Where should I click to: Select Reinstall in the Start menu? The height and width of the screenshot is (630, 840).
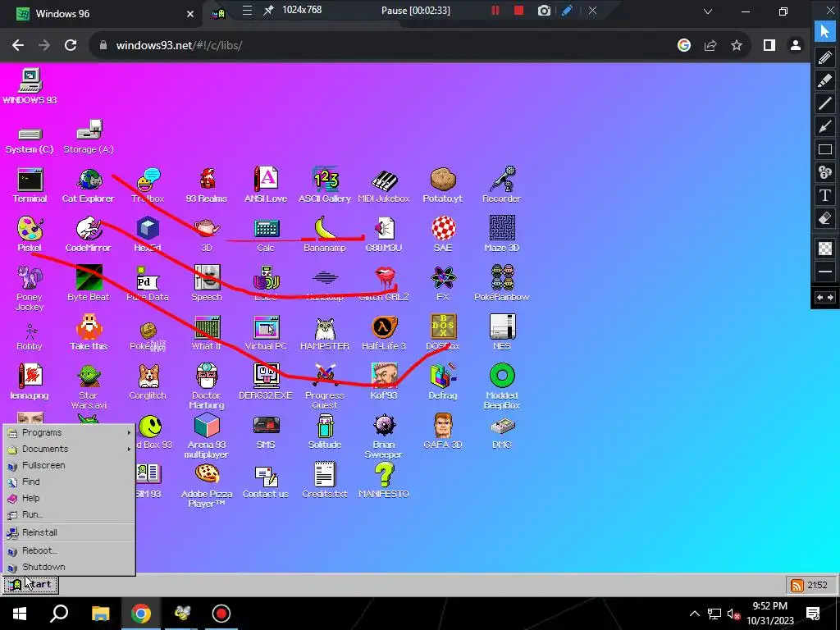[x=69, y=532]
